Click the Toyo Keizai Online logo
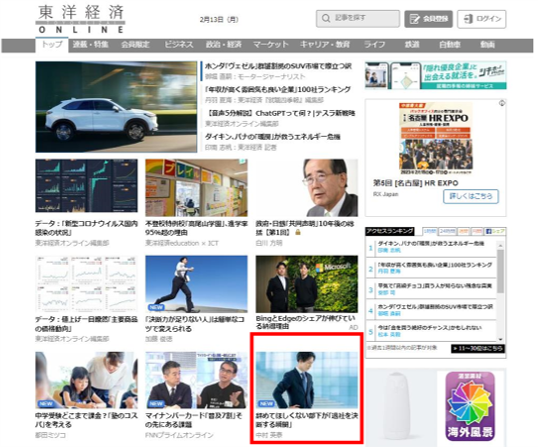Screen dimensions: 538x447 point(81,19)
